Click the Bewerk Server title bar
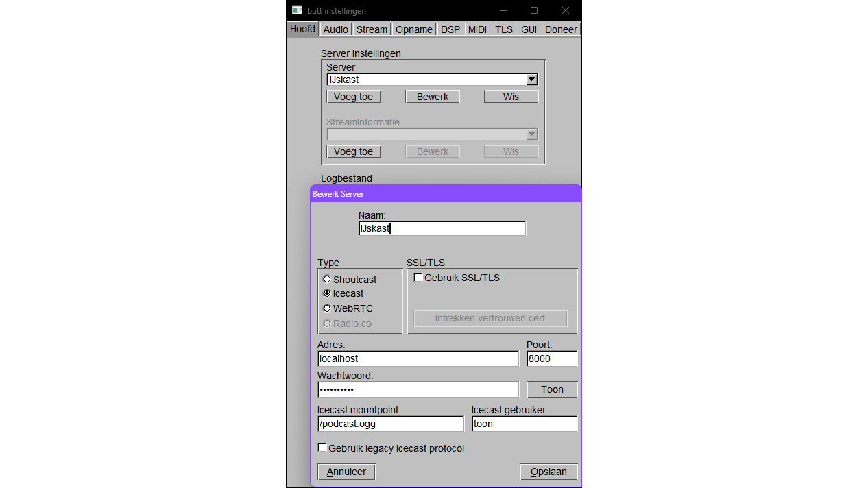Screen dimensions: 868x488 point(446,194)
